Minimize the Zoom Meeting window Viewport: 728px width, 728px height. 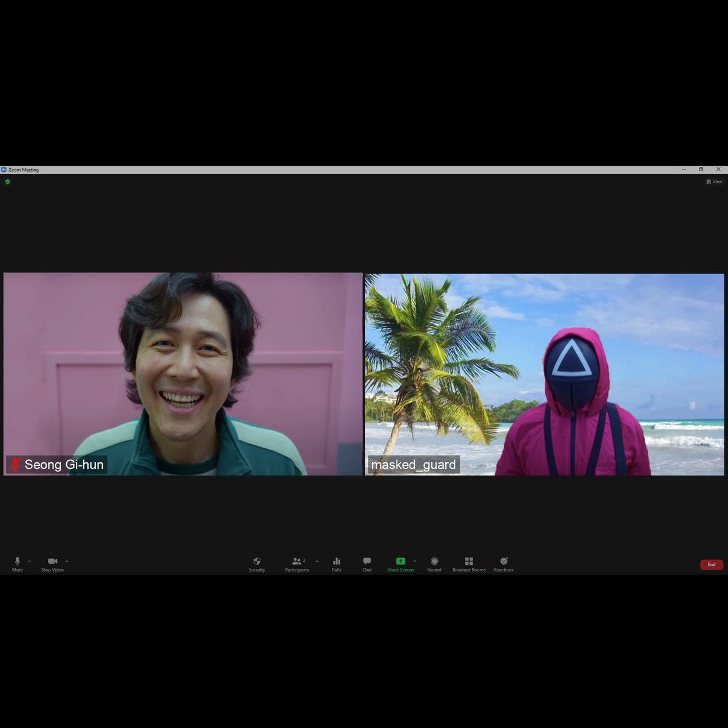[x=684, y=169]
